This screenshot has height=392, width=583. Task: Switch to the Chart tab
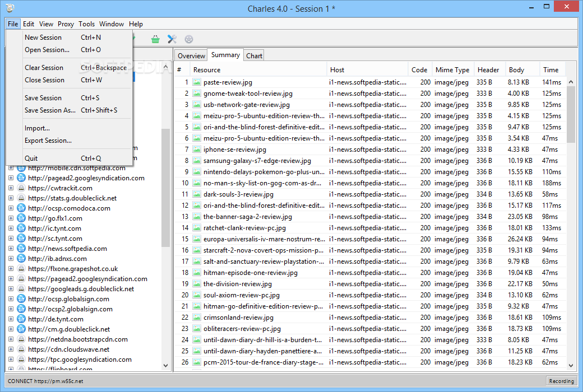[255, 55]
